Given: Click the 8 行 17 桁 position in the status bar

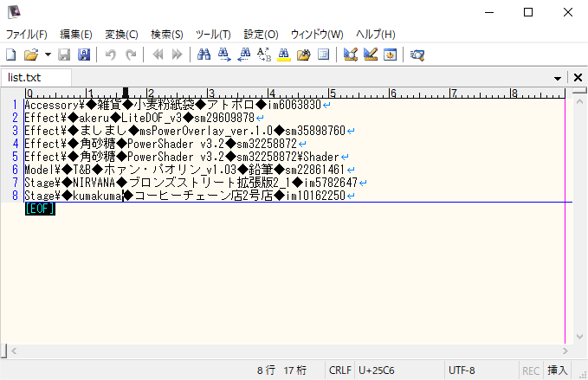Looking at the screenshot, I should (282, 370).
